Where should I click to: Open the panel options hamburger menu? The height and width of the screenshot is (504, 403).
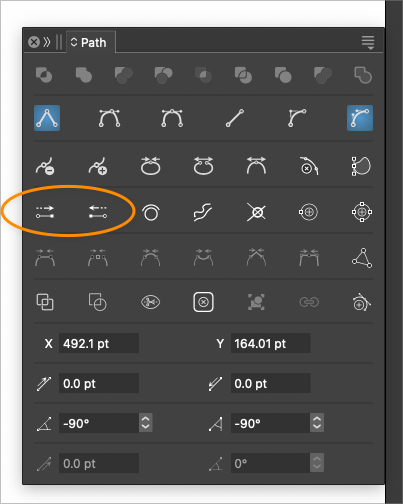368,42
